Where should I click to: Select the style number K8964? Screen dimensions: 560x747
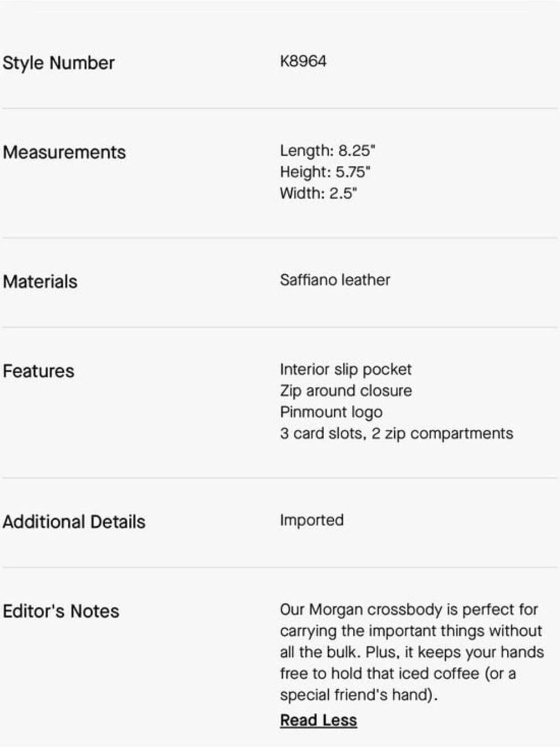[x=303, y=61]
